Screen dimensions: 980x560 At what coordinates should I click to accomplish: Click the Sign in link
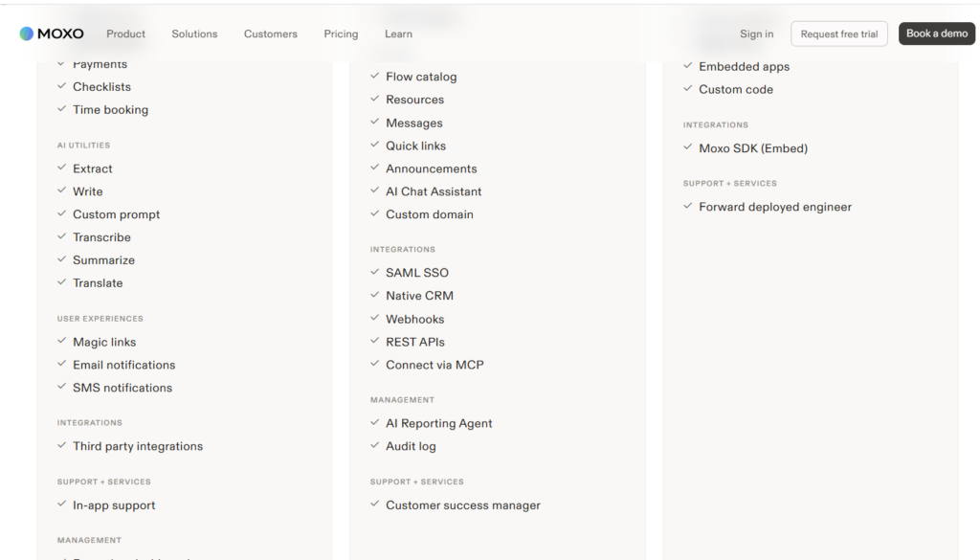click(x=756, y=34)
